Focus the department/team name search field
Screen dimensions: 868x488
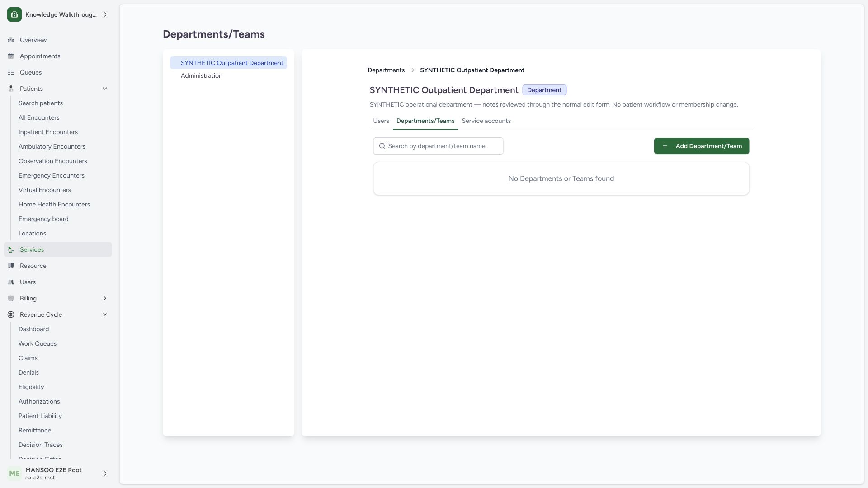438,146
